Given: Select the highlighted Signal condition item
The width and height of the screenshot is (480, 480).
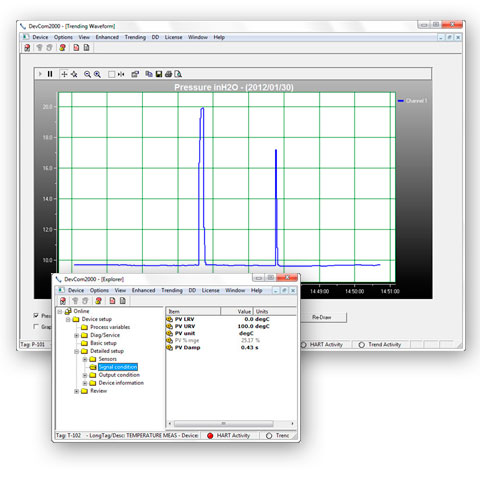Looking at the screenshot, I should click(x=118, y=367).
